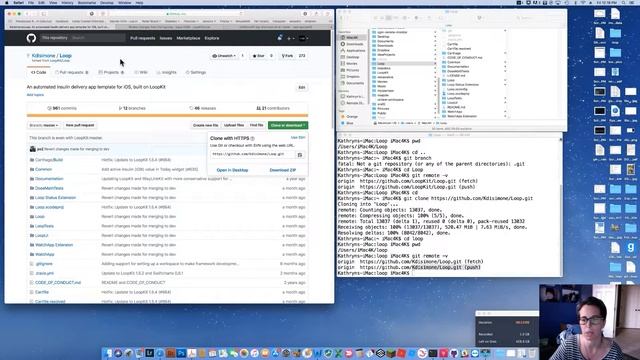640x360 pixels.
Task: Open the repository Projects tab
Action: click(111, 72)
